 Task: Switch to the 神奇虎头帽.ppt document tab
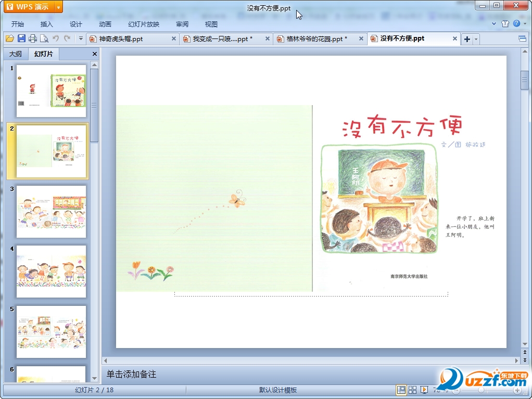pyautogui.click(x=132, y=39)
